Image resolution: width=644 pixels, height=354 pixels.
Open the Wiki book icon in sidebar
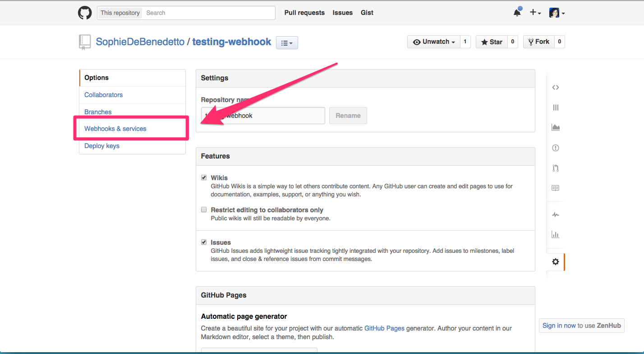point(555,188)
